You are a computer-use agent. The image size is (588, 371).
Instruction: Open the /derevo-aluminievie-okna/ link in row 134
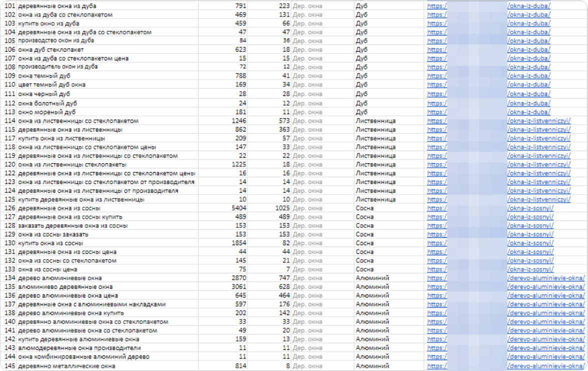click(546, 278)
